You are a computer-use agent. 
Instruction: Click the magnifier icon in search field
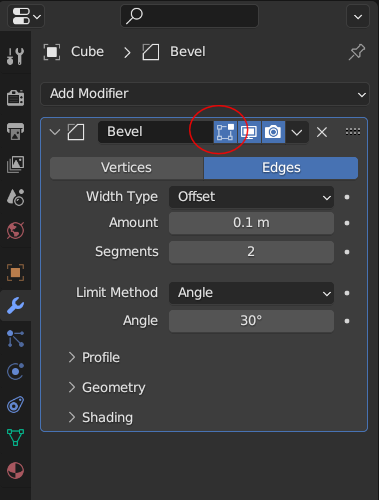click(x=134, y=16)
